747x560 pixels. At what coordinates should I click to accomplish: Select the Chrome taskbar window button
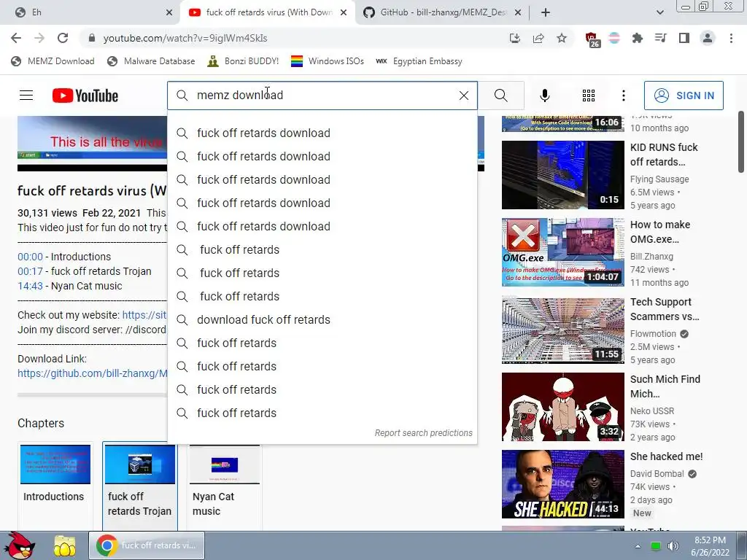(x=147, y=545)
